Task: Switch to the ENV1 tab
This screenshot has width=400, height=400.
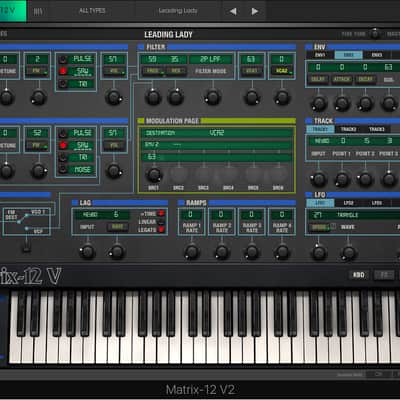Action: [320, 55]
